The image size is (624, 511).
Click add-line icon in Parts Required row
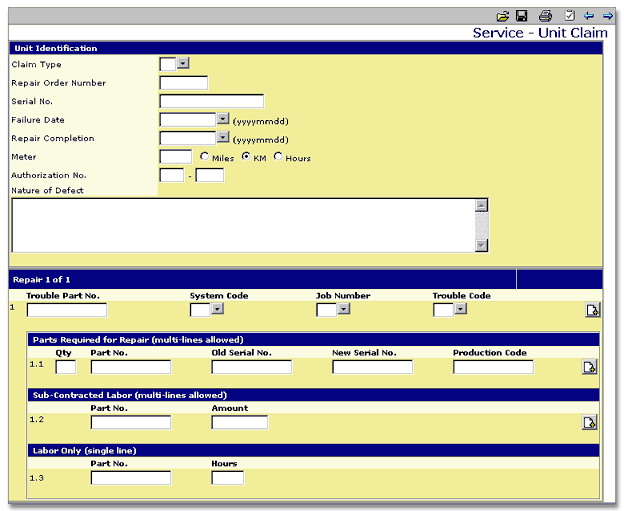point(589,367)
